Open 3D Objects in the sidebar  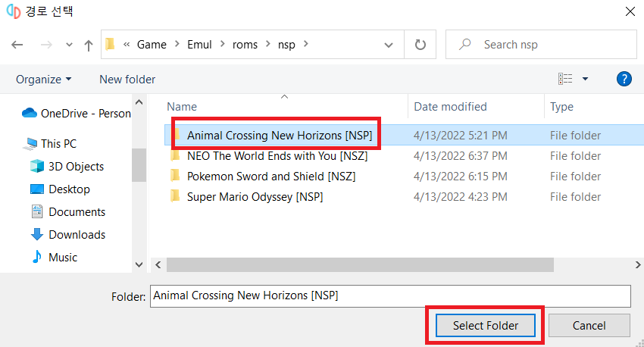coord(67,167)
